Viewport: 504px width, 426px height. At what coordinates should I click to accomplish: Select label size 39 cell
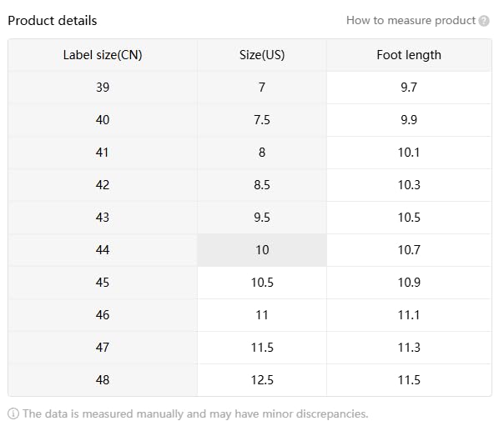point(103,88)
